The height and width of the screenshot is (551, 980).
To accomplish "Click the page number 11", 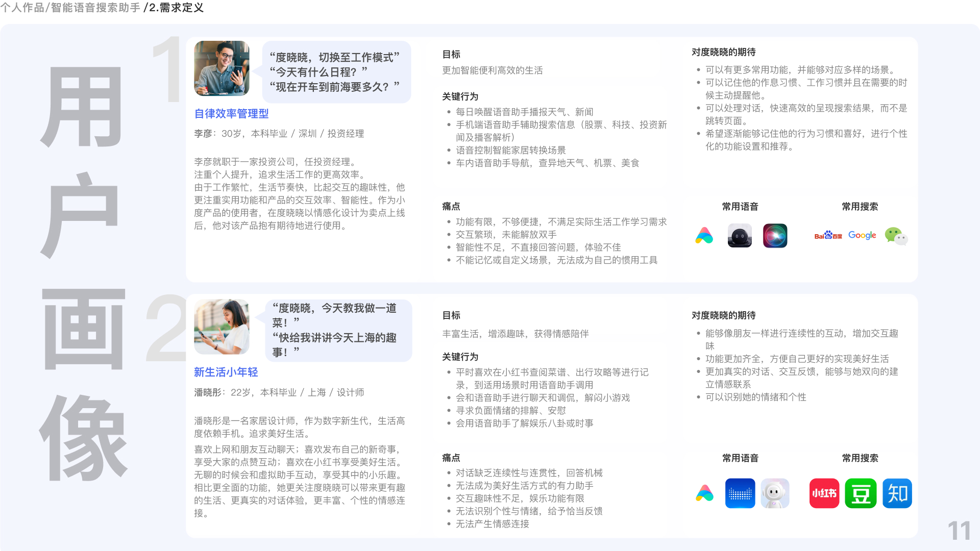I will pos(959,529).
